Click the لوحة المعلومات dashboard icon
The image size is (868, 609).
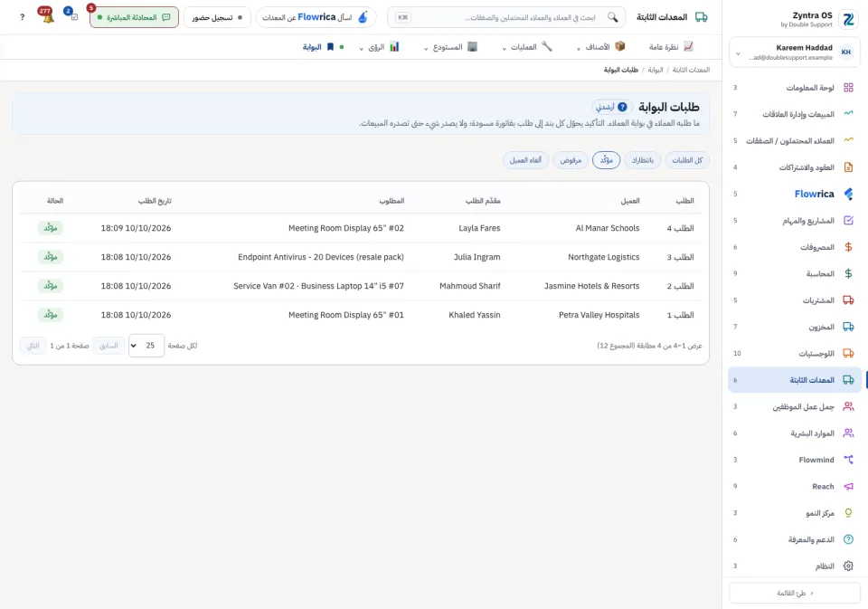[x=848, y=88]
